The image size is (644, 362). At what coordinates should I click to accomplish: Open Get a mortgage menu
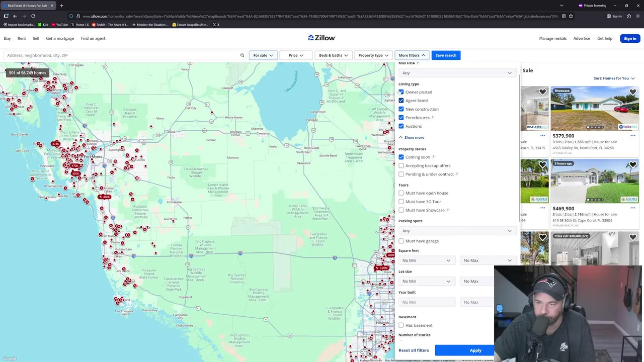click(60, 38)
